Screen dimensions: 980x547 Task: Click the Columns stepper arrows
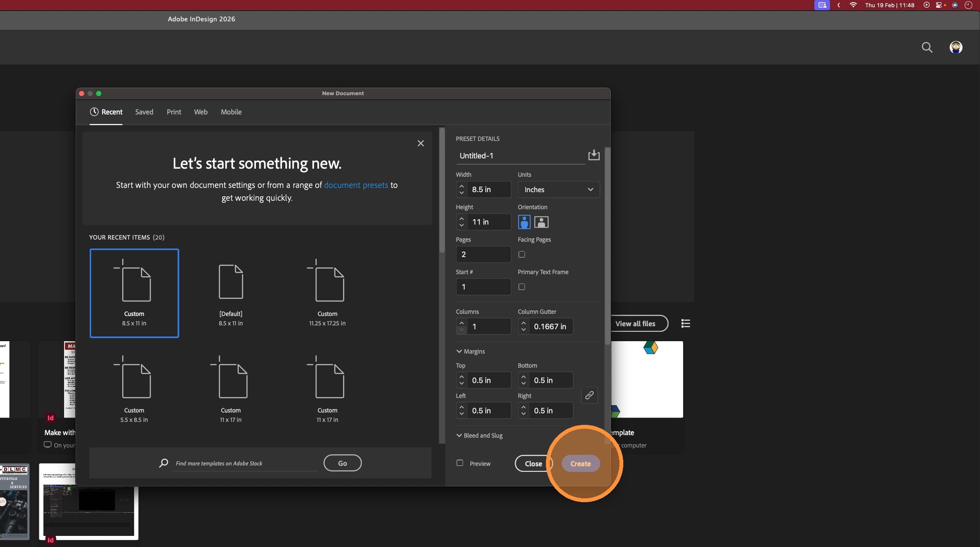coord(461,327)
